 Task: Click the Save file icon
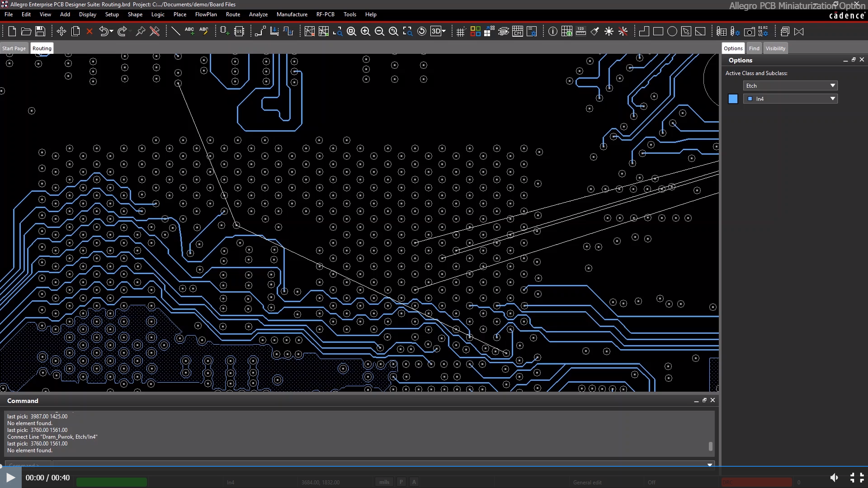[40, 31]
